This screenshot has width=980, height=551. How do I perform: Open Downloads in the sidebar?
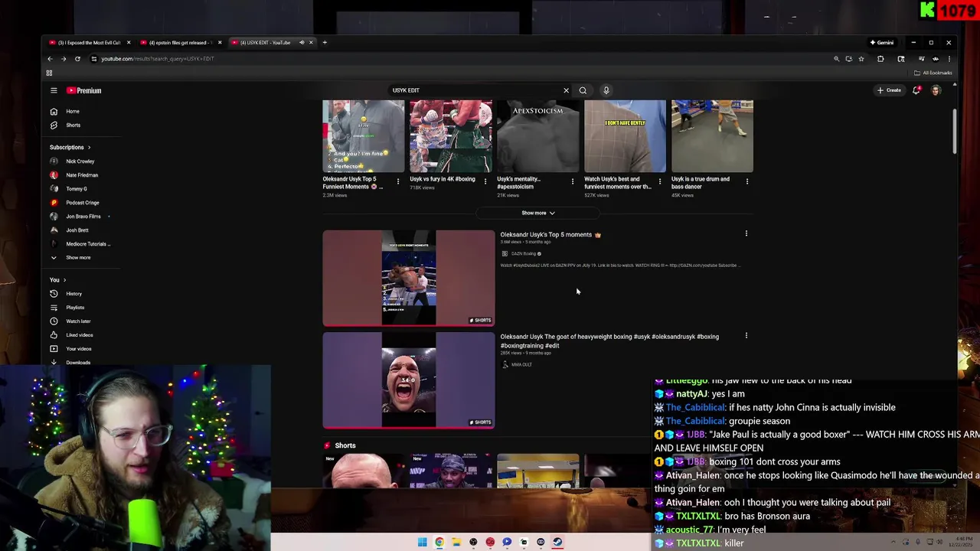[77, 363]
